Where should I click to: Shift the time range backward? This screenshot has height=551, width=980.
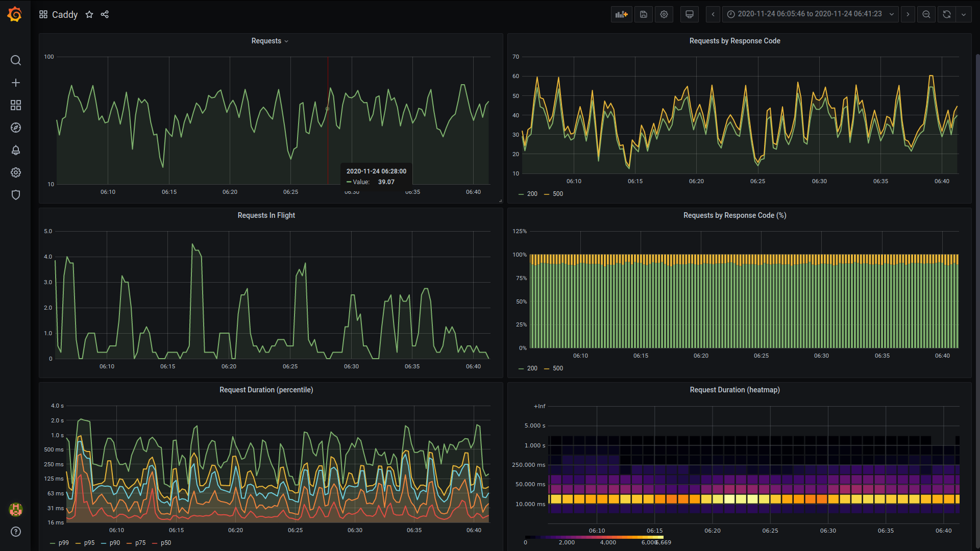(713, 14)
